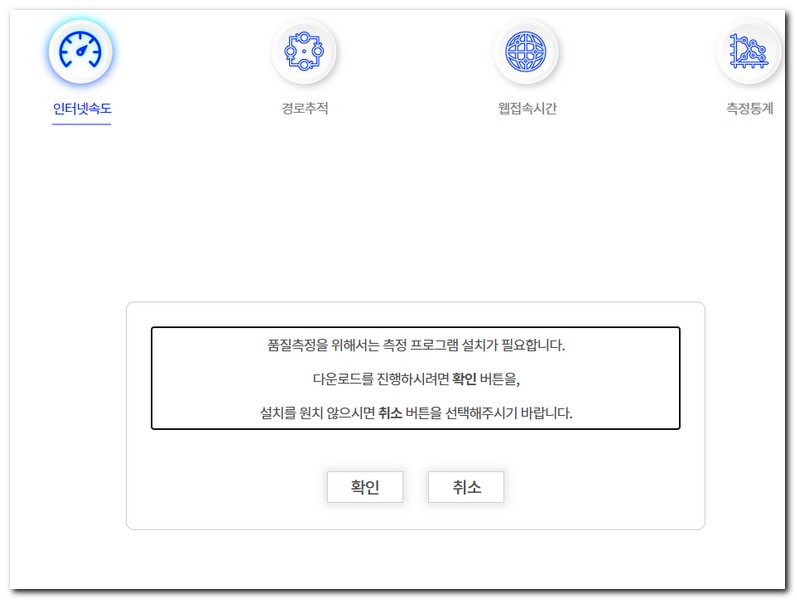
Task: Click the blank white area above the dialog panel
Action: click(416, 220)
